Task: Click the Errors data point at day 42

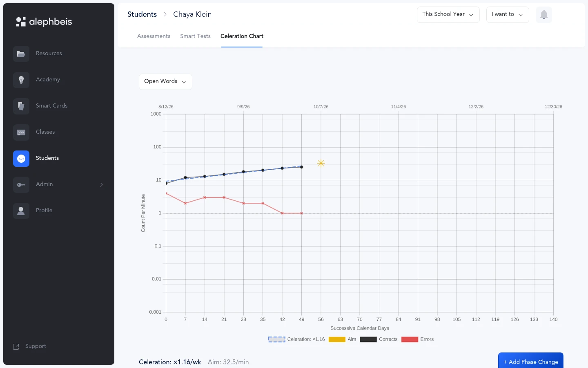Action: pyautogui.click(x=282, y=213)
